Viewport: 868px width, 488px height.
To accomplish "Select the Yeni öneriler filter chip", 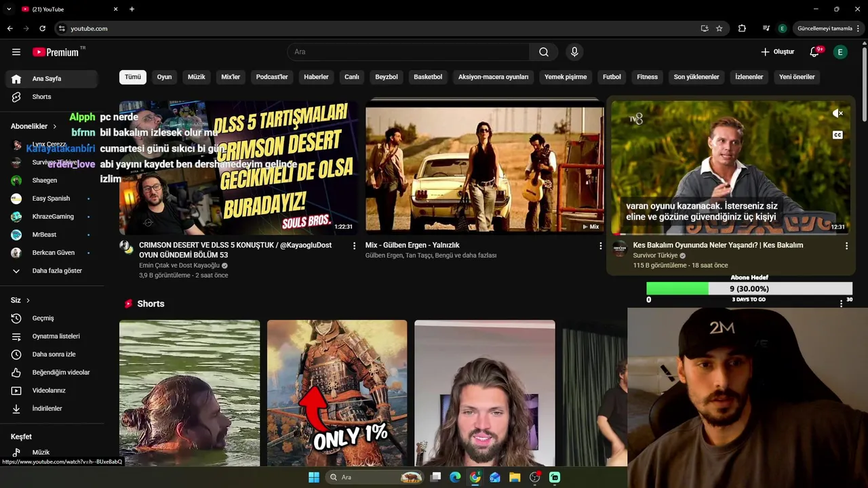I will [x=797, y=77].
